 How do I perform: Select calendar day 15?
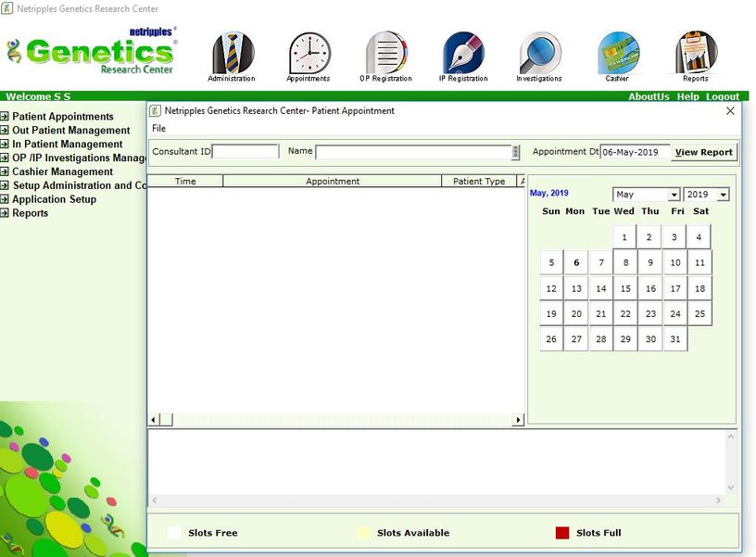(x=625, y=288)
